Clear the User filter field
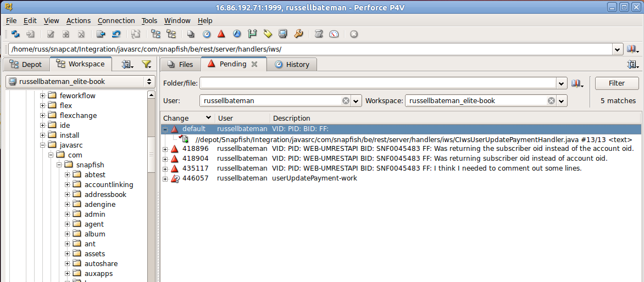 click(x=346, y=101)
